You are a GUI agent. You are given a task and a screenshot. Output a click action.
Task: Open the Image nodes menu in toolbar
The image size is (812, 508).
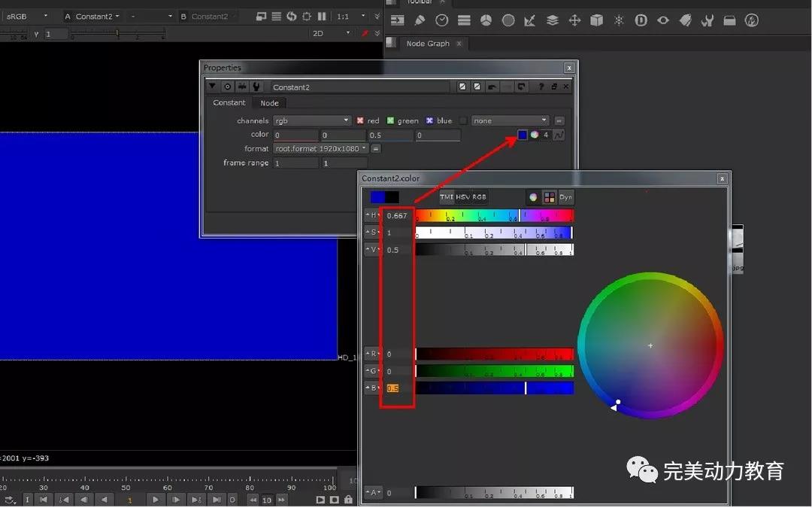tap(398, 20)
